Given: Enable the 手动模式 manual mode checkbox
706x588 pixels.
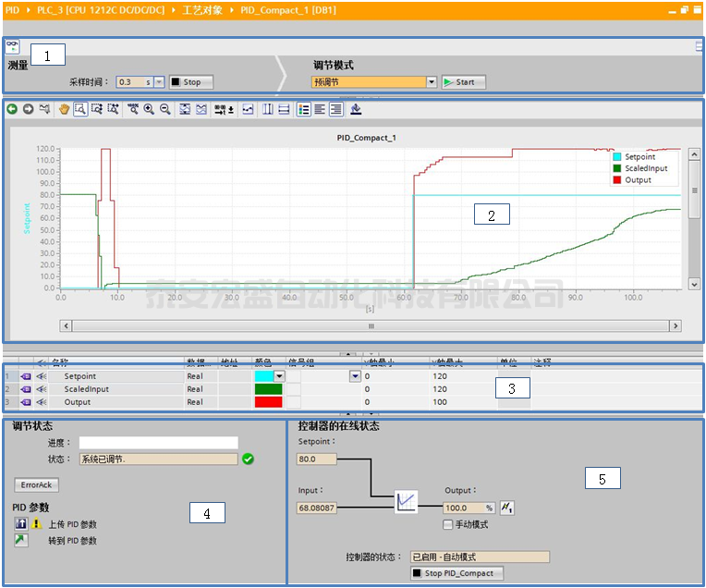Looking at the screenshot, I should tap(448, 524).
